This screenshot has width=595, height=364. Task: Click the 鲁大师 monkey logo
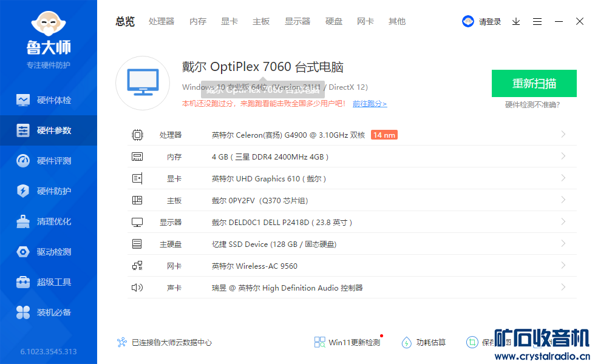click(49, 24)
